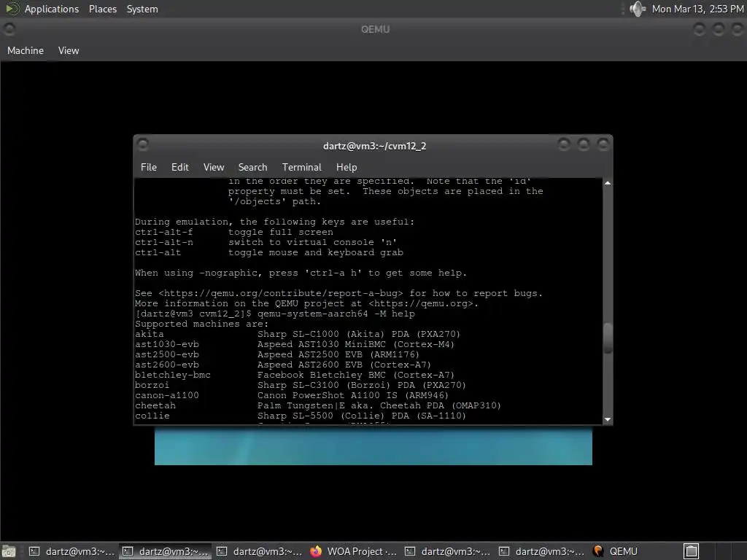Click the 'ast2600-evb' machine name

point(167,365)
